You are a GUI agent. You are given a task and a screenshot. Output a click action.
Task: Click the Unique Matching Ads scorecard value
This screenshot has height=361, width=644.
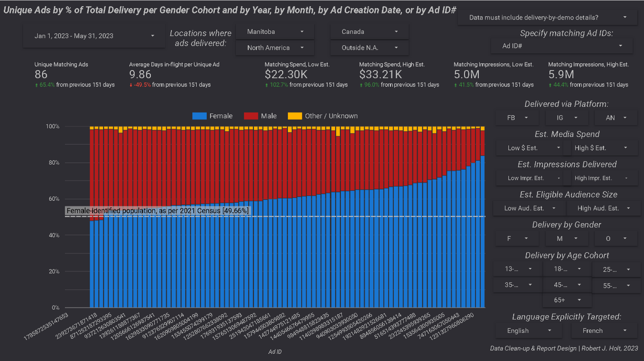pos(41,74)
